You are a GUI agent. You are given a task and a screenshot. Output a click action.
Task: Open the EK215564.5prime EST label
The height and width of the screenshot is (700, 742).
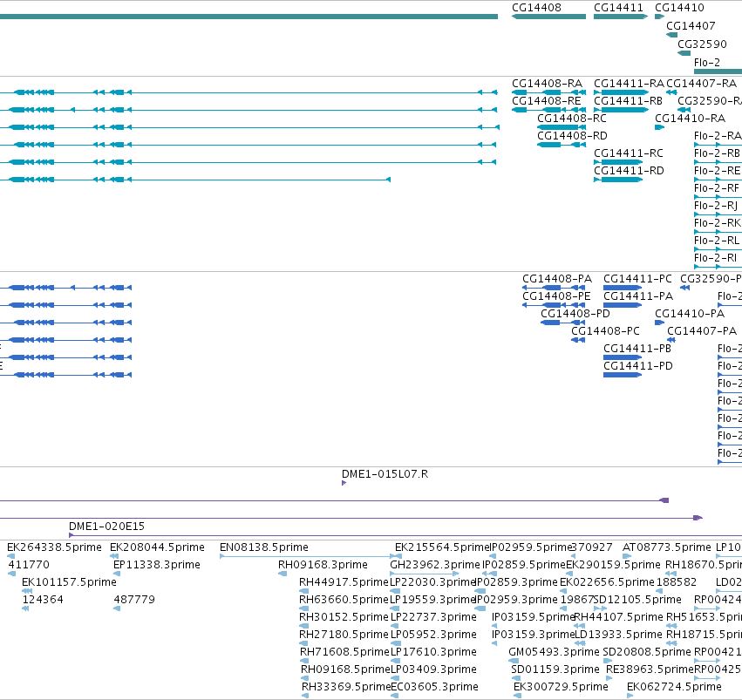click(x=442, y=547)
